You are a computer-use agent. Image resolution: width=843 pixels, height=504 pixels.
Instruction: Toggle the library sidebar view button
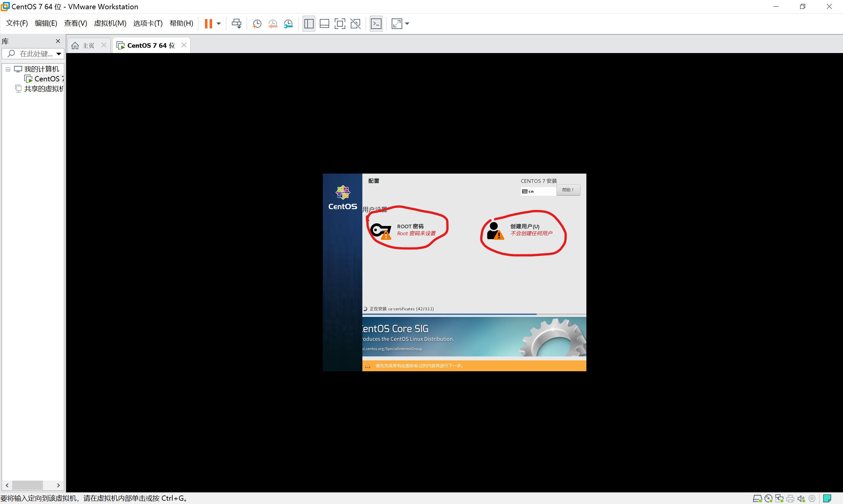click(x=309, y=23)
